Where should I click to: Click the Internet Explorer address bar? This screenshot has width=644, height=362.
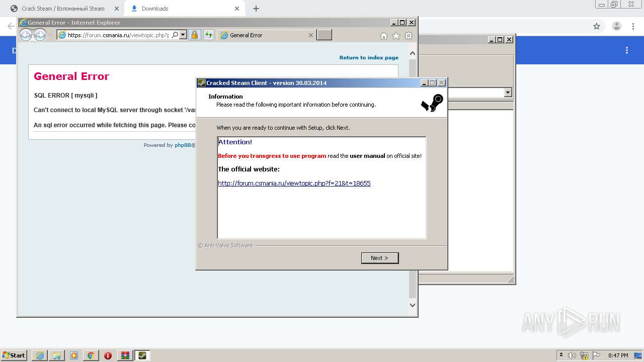coord(118,35)
